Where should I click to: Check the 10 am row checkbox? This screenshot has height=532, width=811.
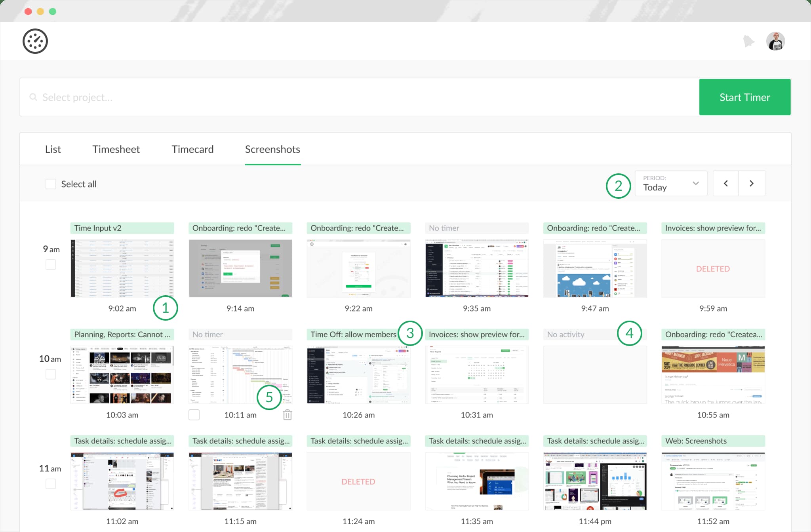[x=51, y=374]
